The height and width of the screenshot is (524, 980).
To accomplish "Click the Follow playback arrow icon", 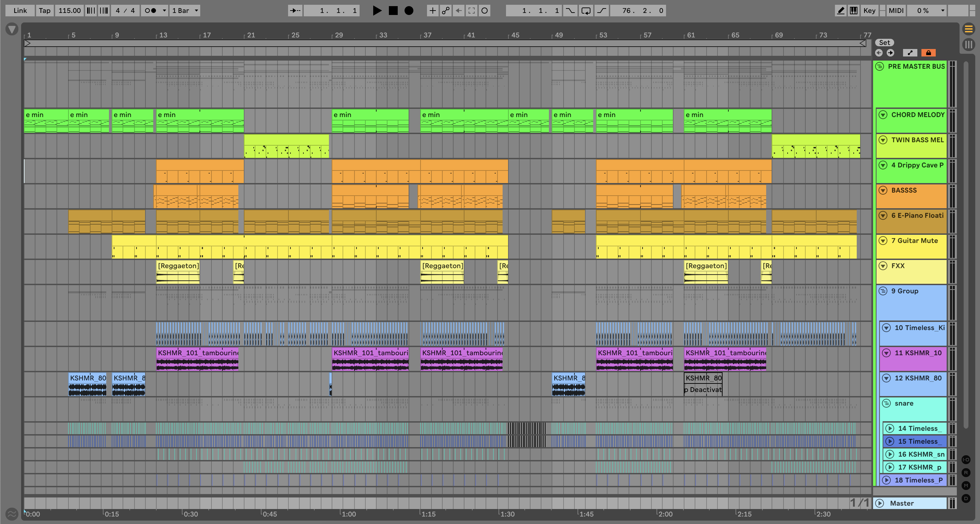I will coord(295,11).
